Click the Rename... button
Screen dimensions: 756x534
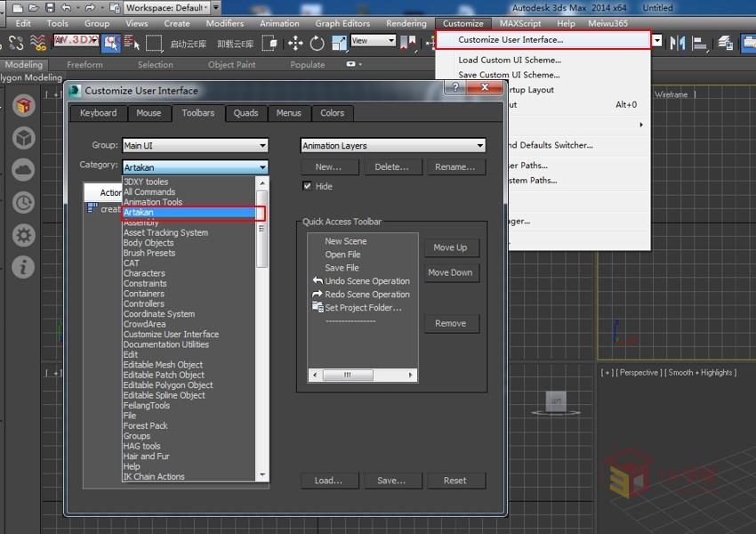point(455,167)
